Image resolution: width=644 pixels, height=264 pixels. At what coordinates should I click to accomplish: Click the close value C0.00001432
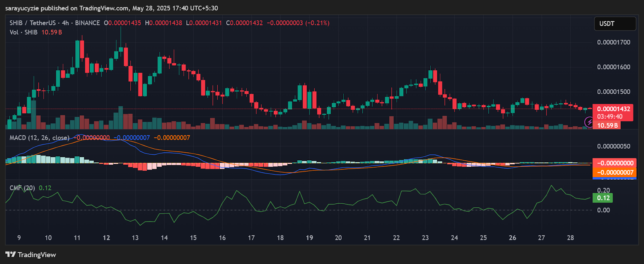244,23
